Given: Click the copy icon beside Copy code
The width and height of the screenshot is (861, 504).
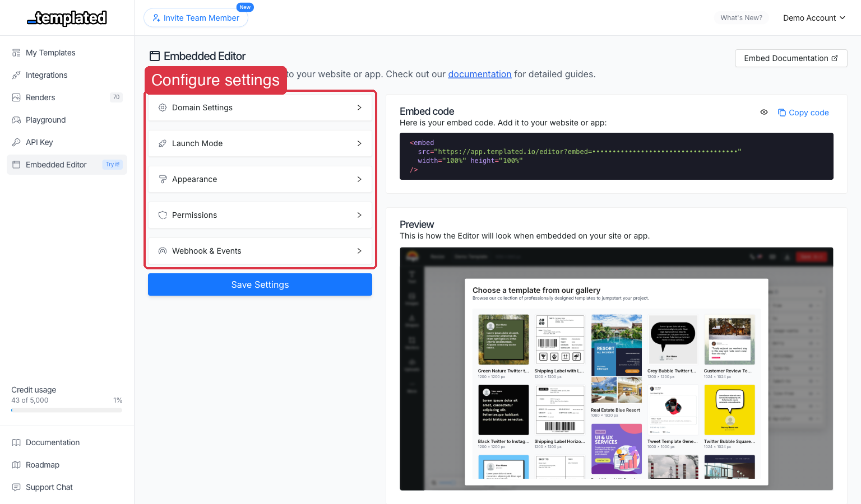Looking at the screenshot, I should coord(781,112).
